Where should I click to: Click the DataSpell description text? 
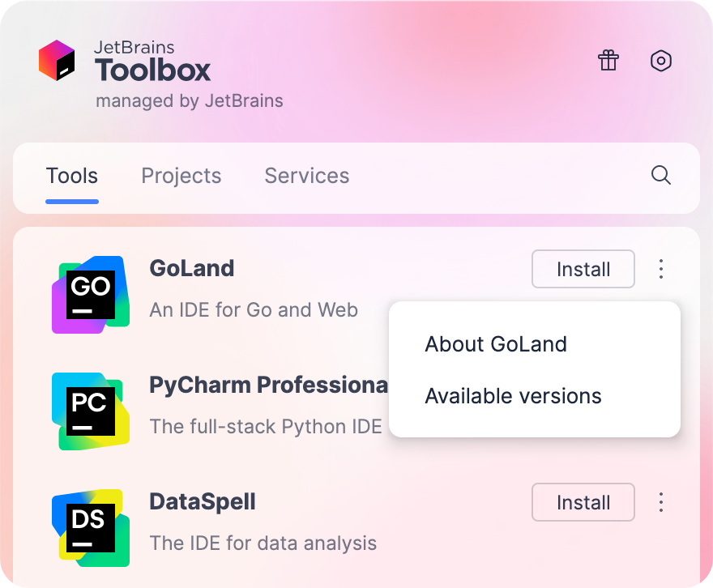click(x=262, y=543)
